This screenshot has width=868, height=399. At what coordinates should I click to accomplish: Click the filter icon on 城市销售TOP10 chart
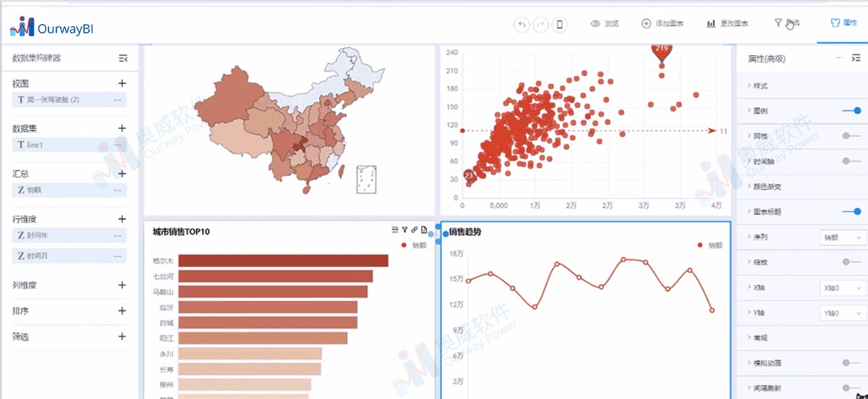click(x=405, y=230)
